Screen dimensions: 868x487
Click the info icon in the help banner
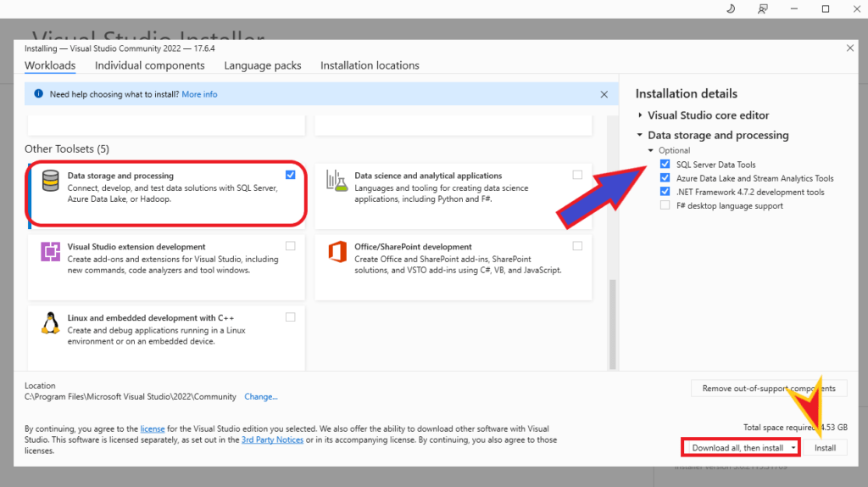38,93
